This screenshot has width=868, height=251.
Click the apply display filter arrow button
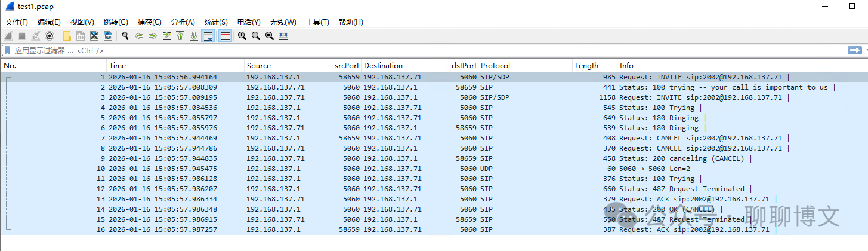click(854, 51)
